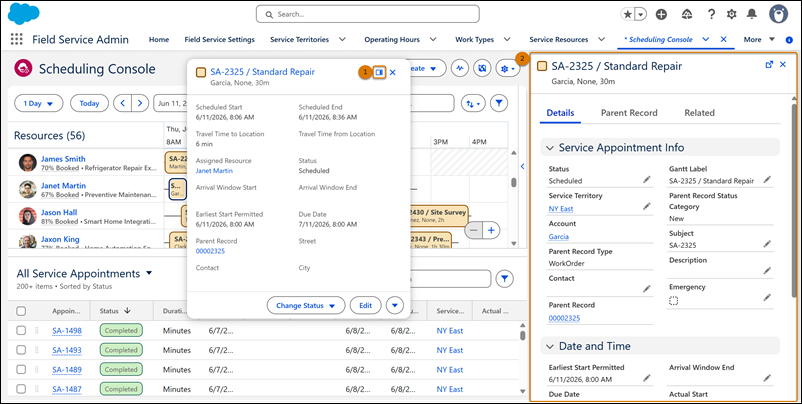
Task: Open Service Territories nav chevron
Action: coord(342,39)
